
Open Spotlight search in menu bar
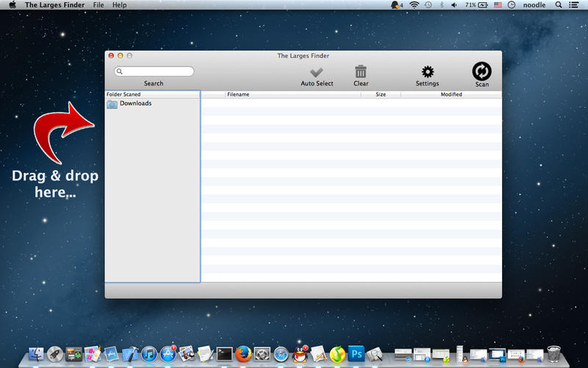pyautogui.click(x=559, y=5)
